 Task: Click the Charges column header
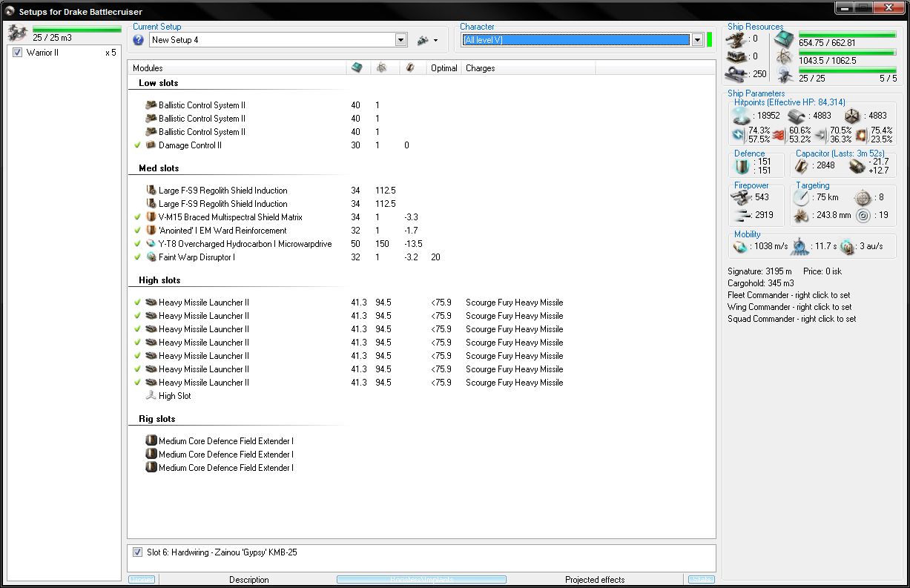point(528,68)
